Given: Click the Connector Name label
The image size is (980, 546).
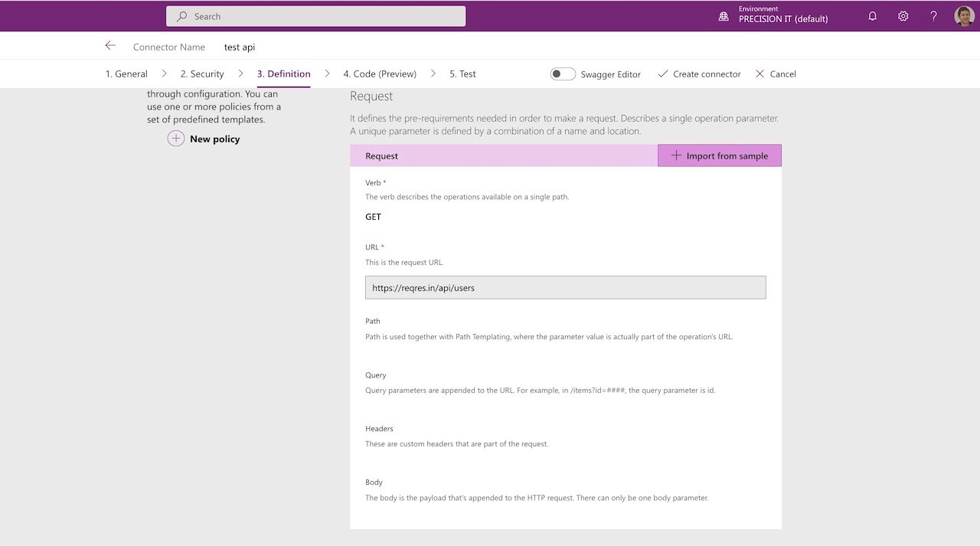Looking at the screenshot, I should 169,47.
